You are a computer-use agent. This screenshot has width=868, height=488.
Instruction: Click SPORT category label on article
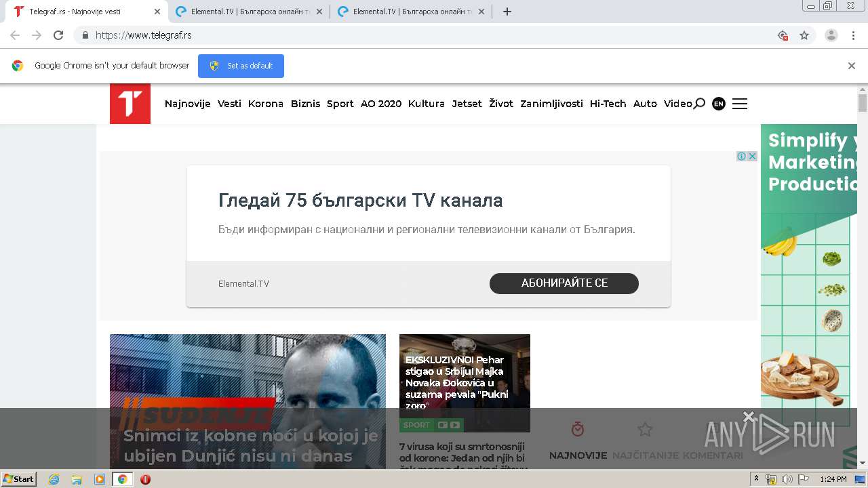coord(416,425)
